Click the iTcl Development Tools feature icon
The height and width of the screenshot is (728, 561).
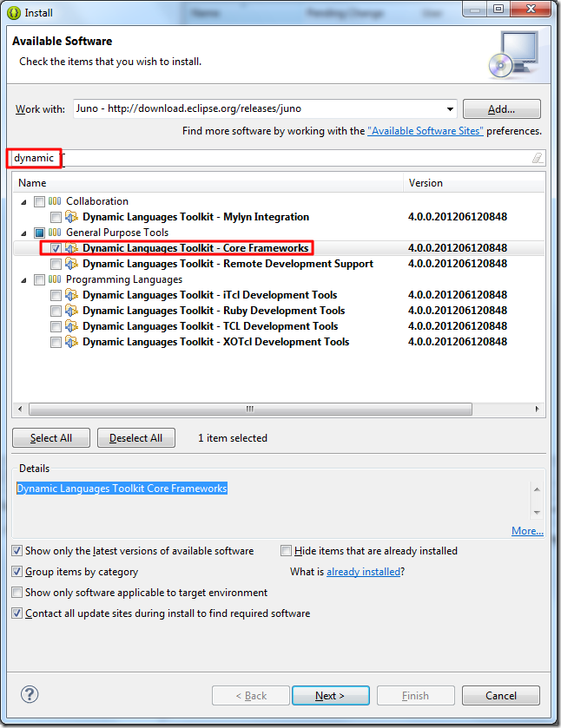tap(71, 295)
